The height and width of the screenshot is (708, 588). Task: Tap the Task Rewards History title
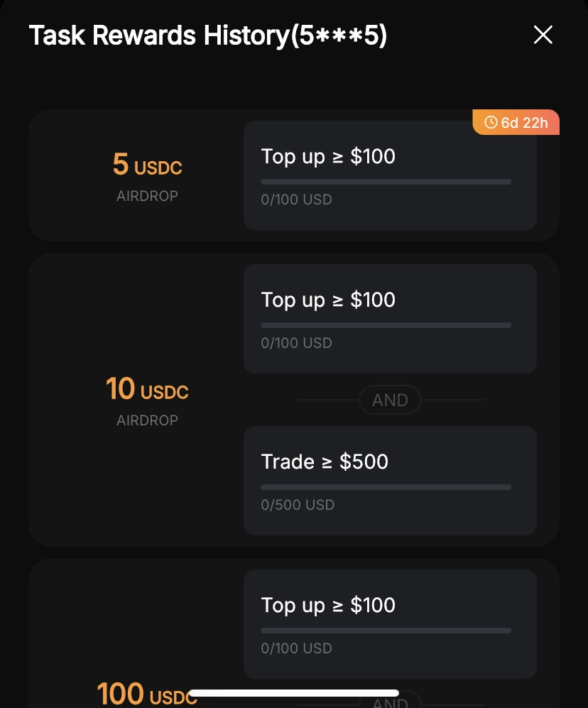click(208, 35)
